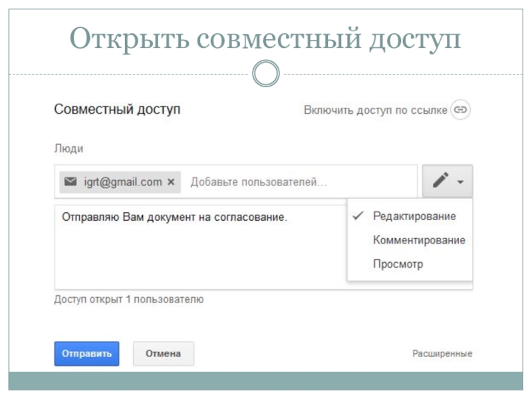Click Включить доступ по ссылке text

coord(375,110)
